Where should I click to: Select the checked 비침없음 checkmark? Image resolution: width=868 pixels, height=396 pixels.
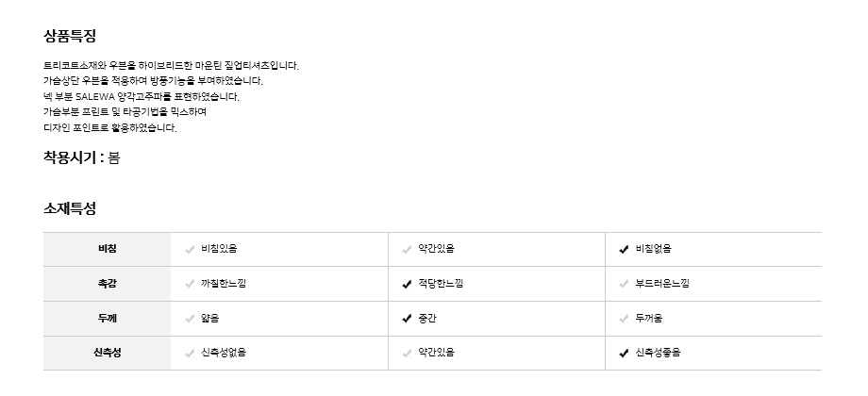(624, 250)
